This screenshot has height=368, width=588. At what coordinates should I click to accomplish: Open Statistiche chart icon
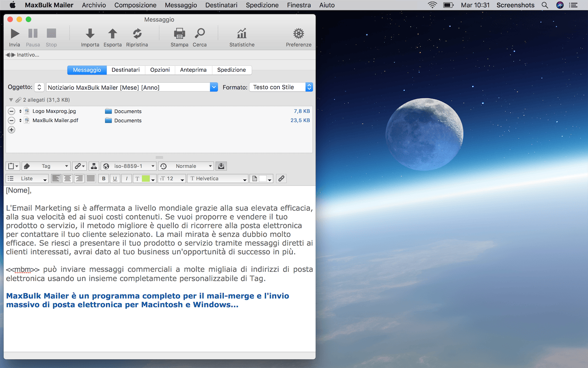click(242, 34)
